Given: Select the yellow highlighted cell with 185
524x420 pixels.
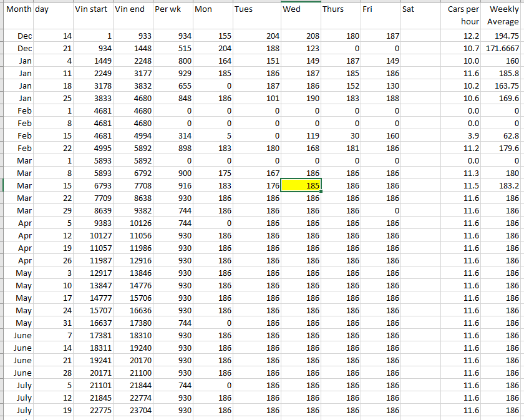Looking at the screenshot, I should (x=300, y=185).
